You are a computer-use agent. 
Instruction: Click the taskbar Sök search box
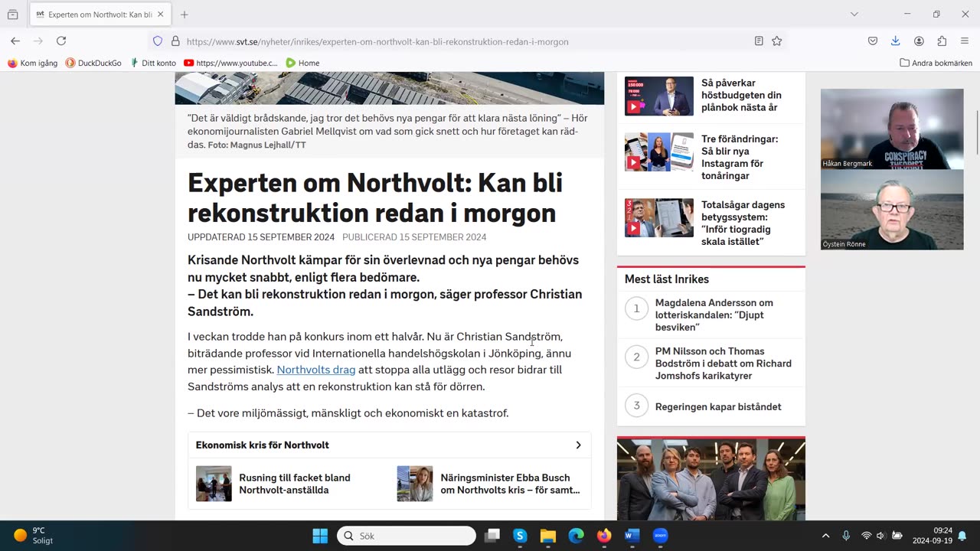tap(407, 536)
